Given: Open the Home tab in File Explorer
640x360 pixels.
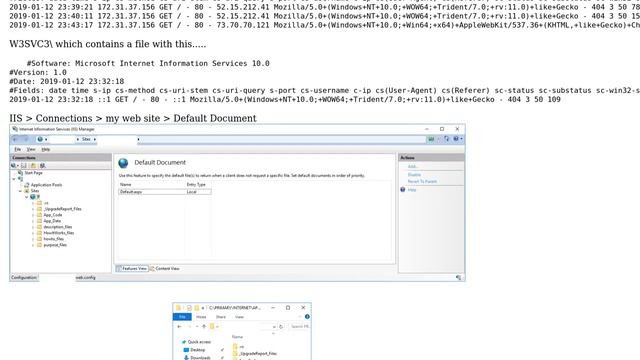Looking at the screenshot, I should [201, 317].
